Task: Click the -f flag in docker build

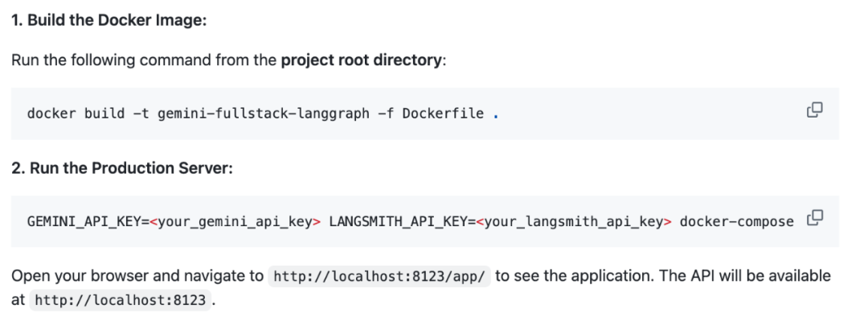Action: pyautogui.click(x=386, y=113)
